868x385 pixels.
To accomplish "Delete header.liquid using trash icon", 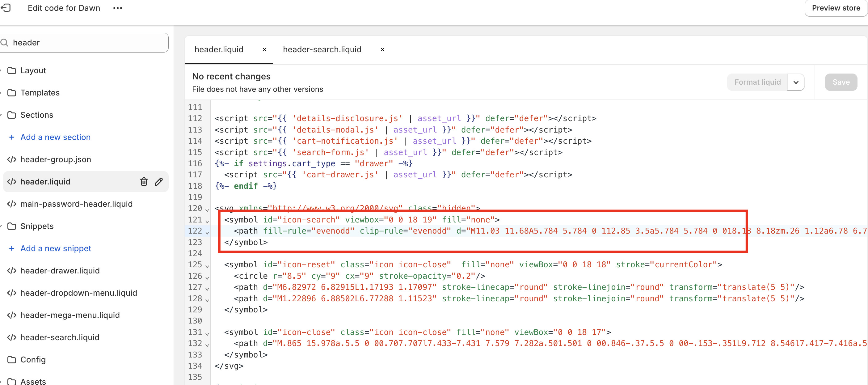I will point(144,182).
